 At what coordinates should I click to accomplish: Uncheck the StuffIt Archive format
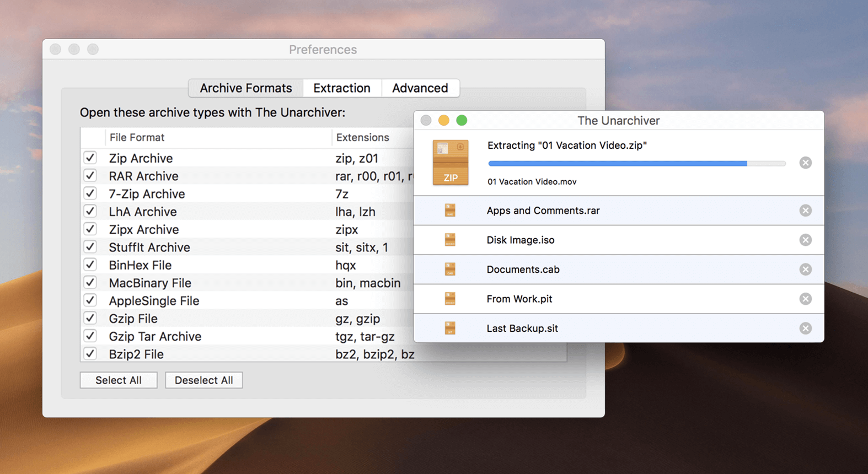pos(90,247)
